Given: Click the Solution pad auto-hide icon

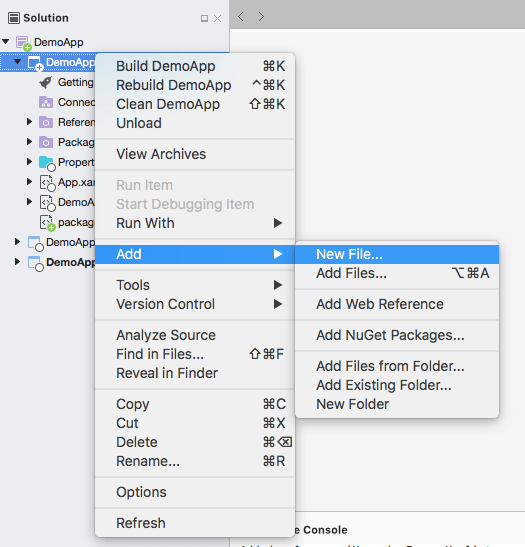Looking at the screenshot, I should [204, 18].
